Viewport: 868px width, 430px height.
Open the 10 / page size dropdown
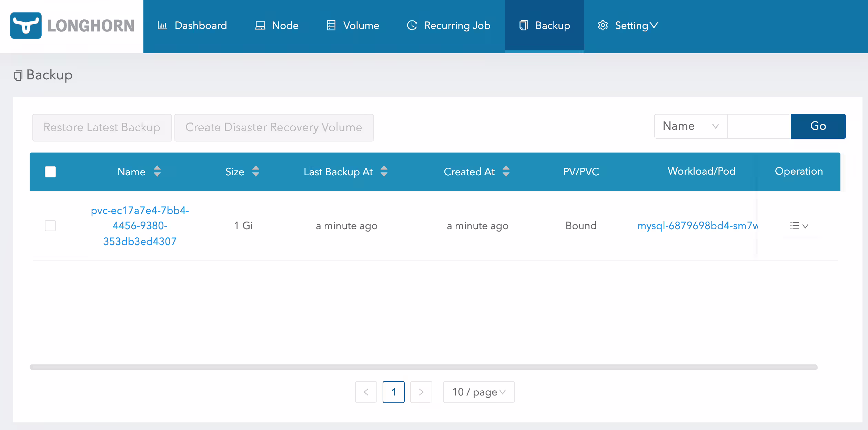click(479, 392)
